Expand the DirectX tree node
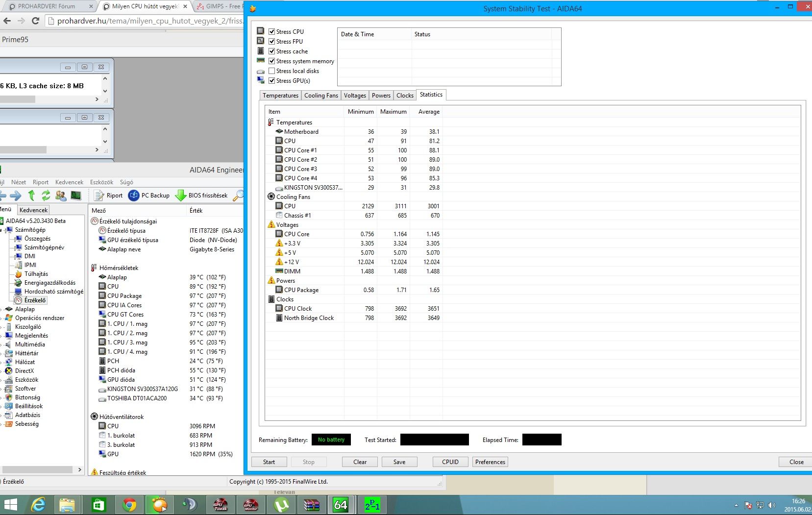The image size is (812, 515). click(x=1, y=371)
